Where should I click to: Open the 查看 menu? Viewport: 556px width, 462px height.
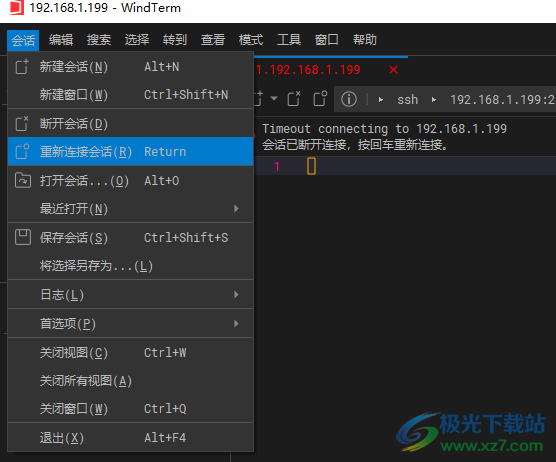(x=213, y=40)
